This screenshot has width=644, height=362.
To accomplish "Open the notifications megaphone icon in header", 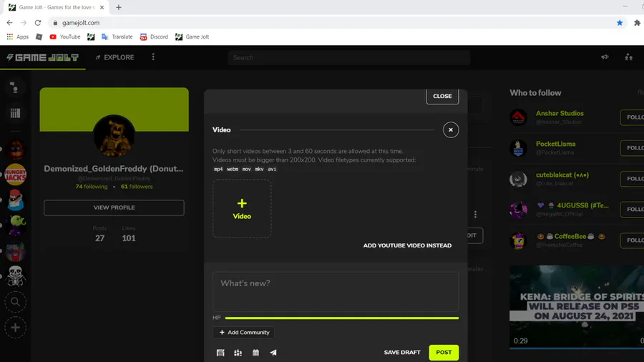I will coord(605,57).
